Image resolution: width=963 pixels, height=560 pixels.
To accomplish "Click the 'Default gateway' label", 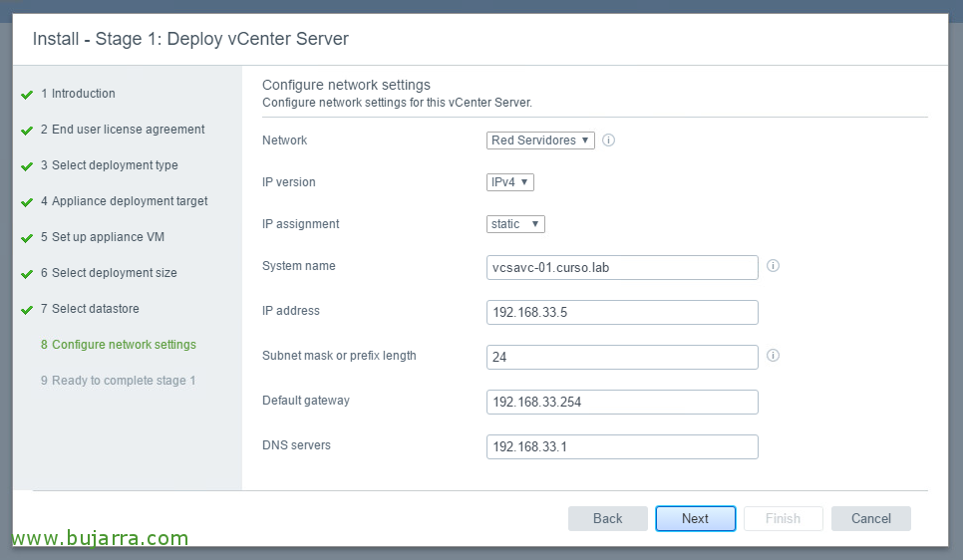I will (306, 401).
